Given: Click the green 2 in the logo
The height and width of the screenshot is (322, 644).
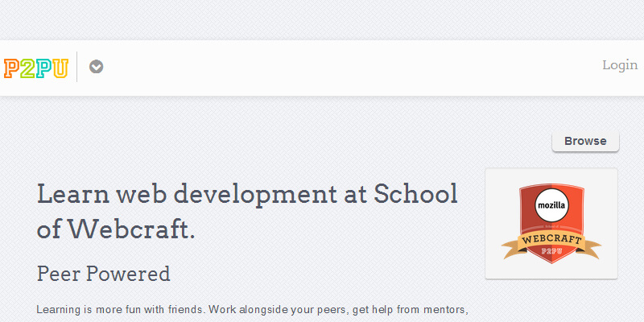Looking at the screenshot, I should click(27, 68).
